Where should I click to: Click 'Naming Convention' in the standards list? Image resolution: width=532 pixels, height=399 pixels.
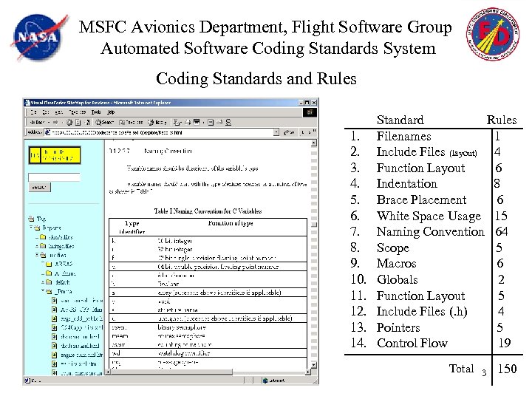pyautogui.click(x=430, y=232)
